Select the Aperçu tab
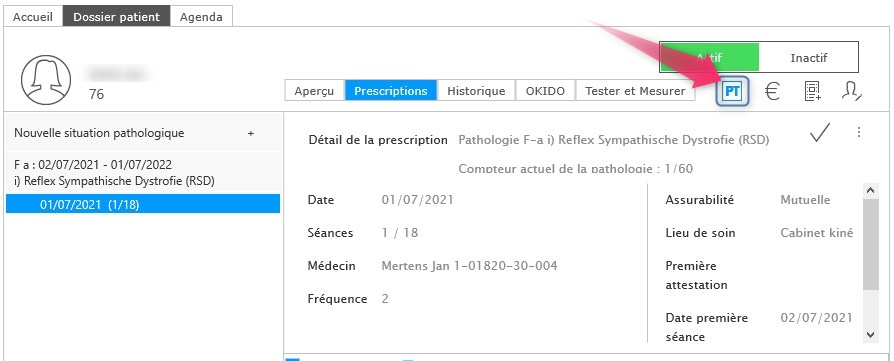Screen dimensions: 894x361 pyautogui.click(x=314, y=91)
